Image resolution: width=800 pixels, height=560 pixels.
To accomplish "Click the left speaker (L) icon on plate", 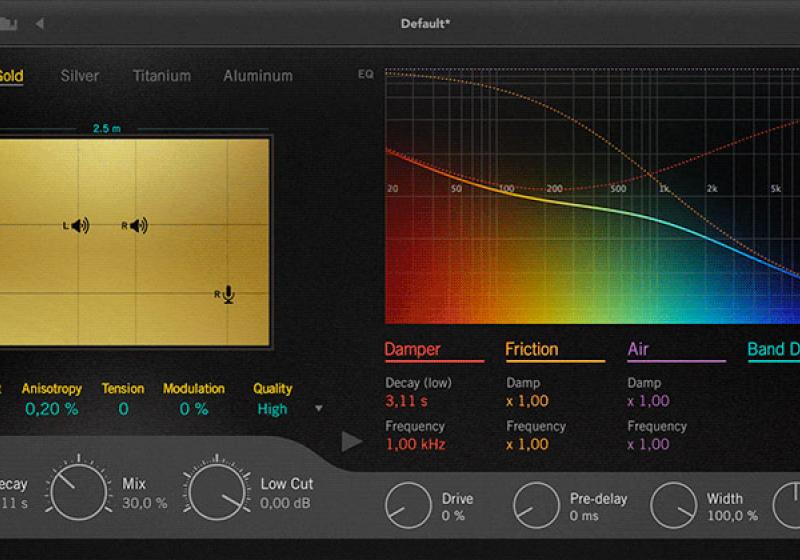I will click(x=78, y=226).
